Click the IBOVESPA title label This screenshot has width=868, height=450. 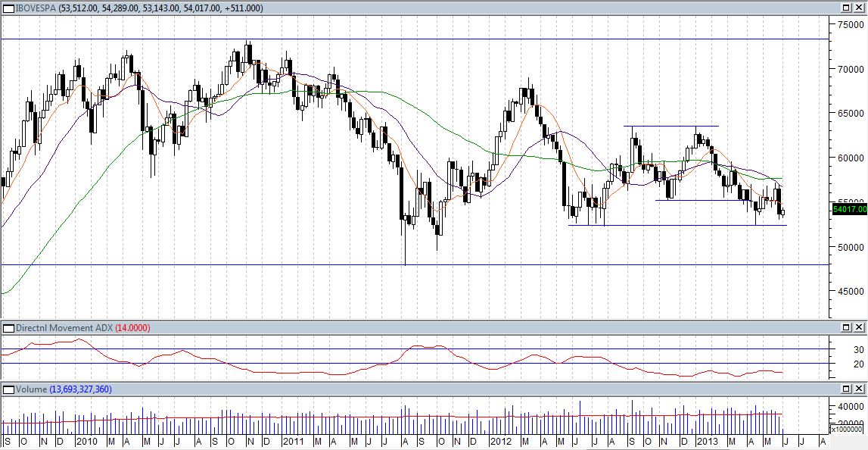[36, 8]
